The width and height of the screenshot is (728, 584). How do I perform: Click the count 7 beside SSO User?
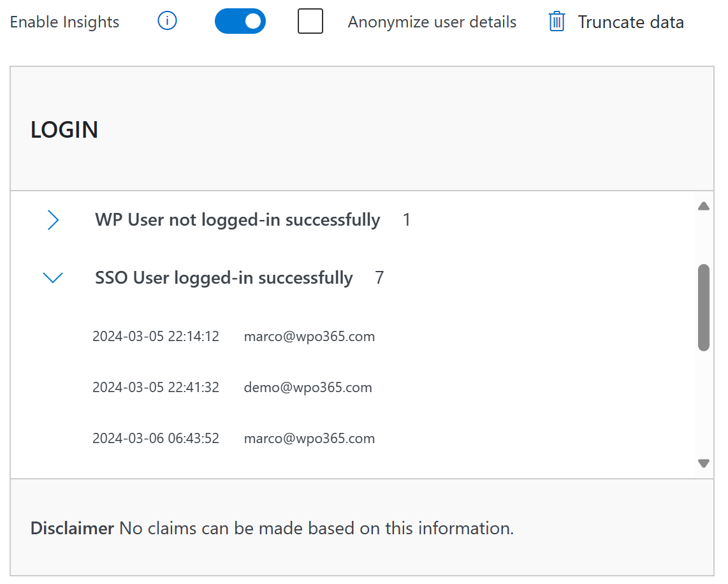tap(379, 277)
